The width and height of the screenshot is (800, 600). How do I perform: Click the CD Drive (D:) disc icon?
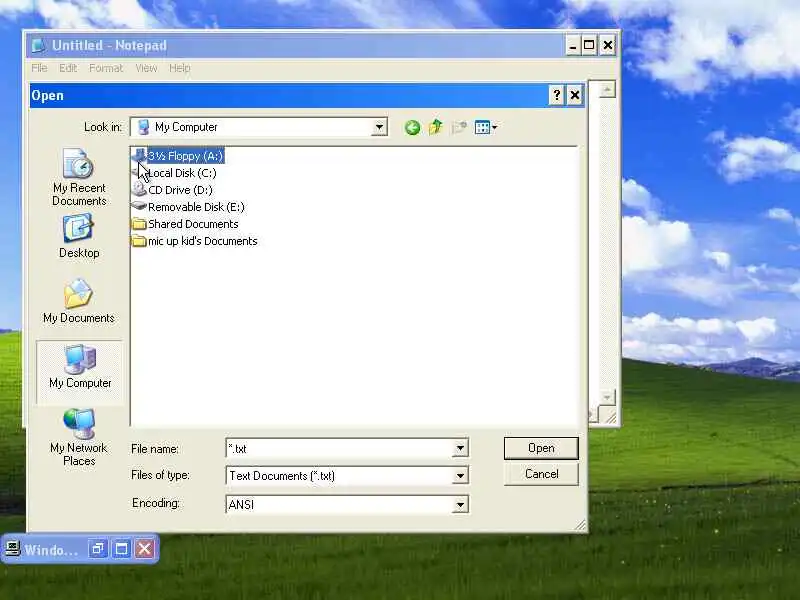(139, 190)
